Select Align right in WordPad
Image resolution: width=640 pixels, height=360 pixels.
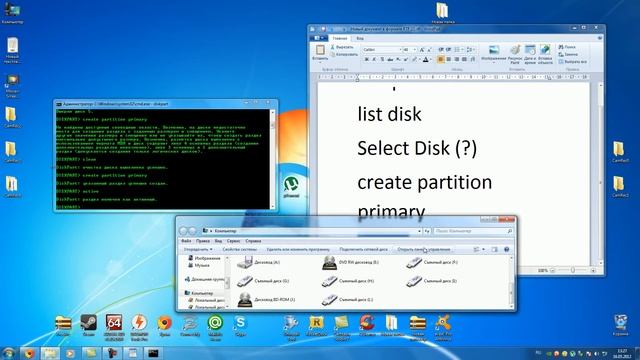click(456, 60)
